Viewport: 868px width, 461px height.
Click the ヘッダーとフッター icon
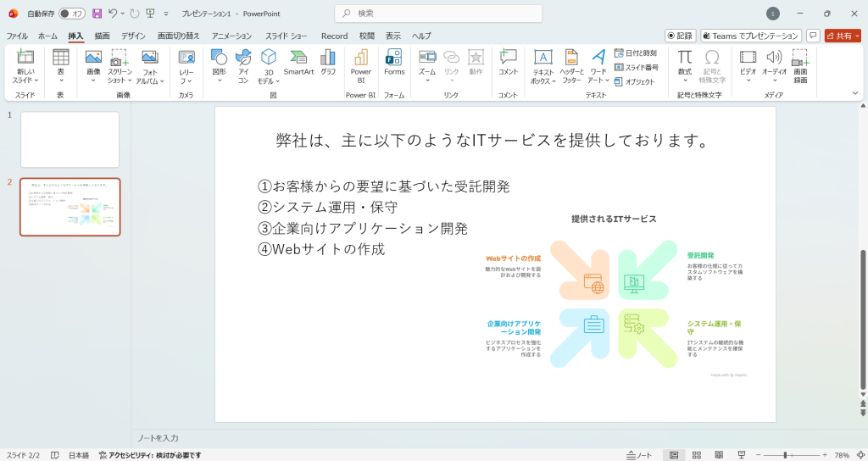point(572,66)
